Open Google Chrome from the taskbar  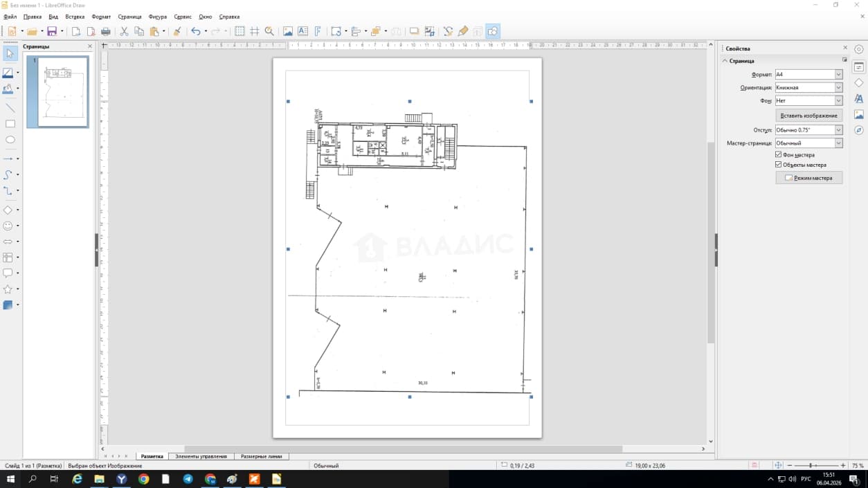pos(143,479)
